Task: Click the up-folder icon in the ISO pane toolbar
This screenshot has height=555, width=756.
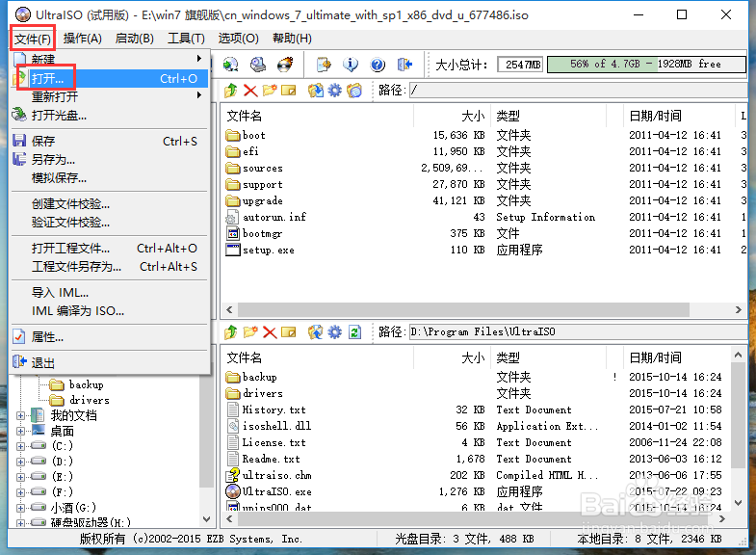Action: point(231,91)
